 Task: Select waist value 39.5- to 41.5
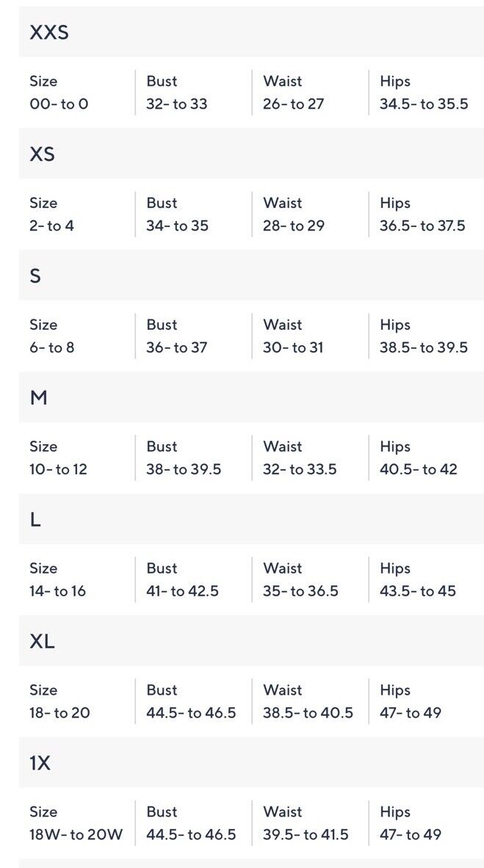[x=306, y=835]
